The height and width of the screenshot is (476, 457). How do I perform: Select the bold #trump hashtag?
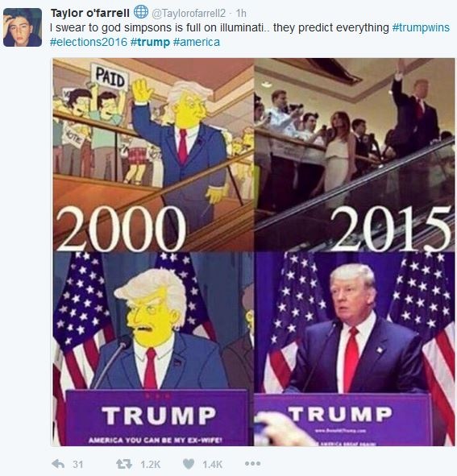pos(150,42)
